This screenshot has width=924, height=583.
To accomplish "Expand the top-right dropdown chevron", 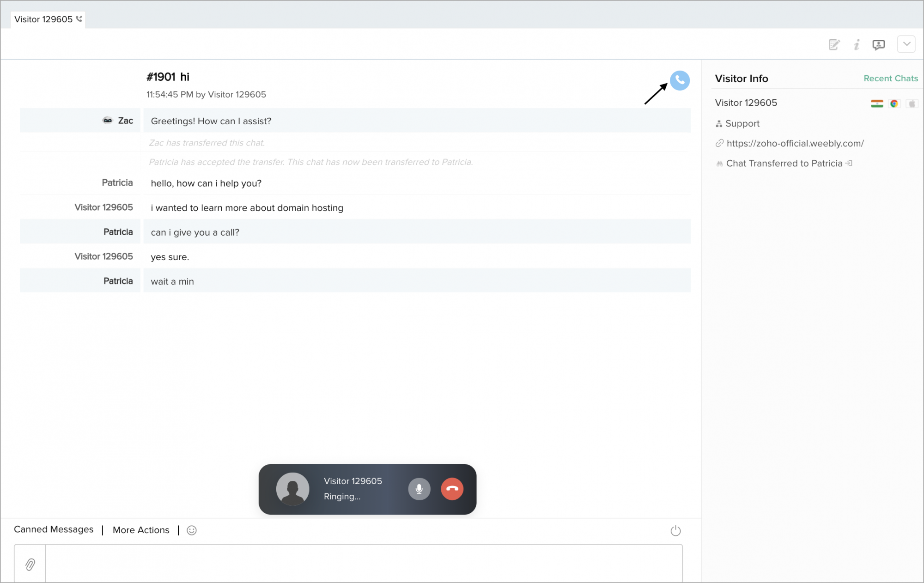I will [x=906, y=44].
